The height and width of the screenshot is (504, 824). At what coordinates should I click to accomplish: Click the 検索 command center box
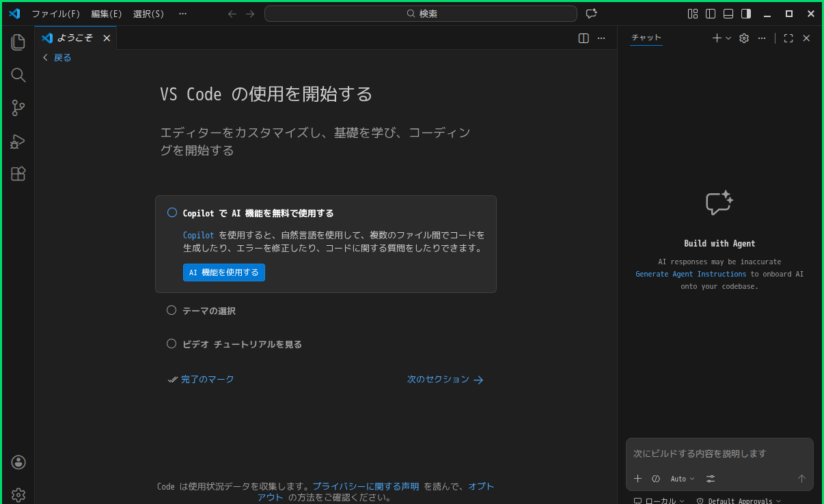(x=421, y=14)
